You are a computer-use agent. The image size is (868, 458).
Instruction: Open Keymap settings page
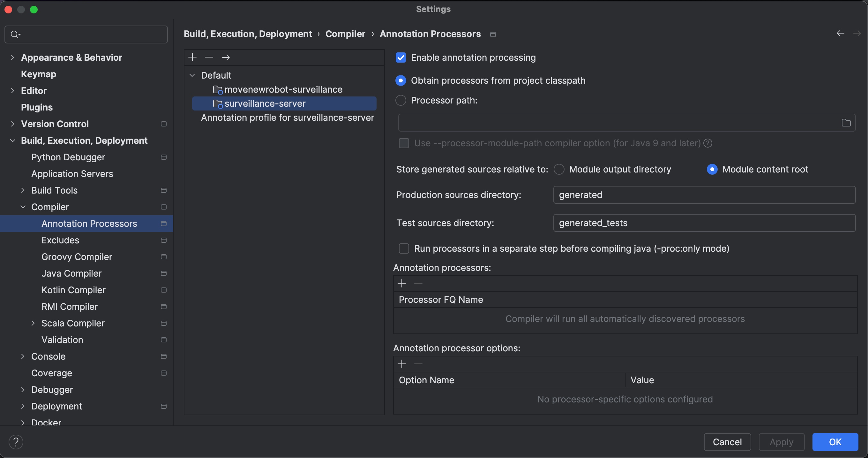(x=38, y=74)
